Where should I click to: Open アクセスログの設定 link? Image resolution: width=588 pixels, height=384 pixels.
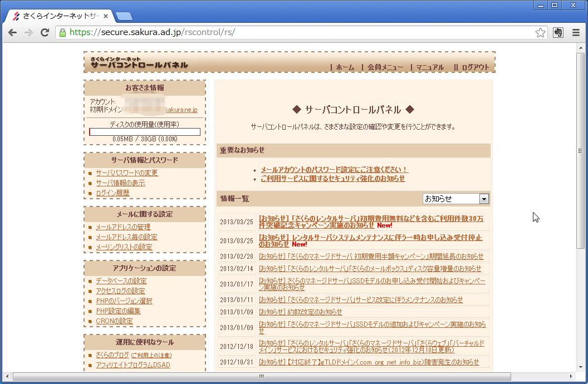pos(120,291)
